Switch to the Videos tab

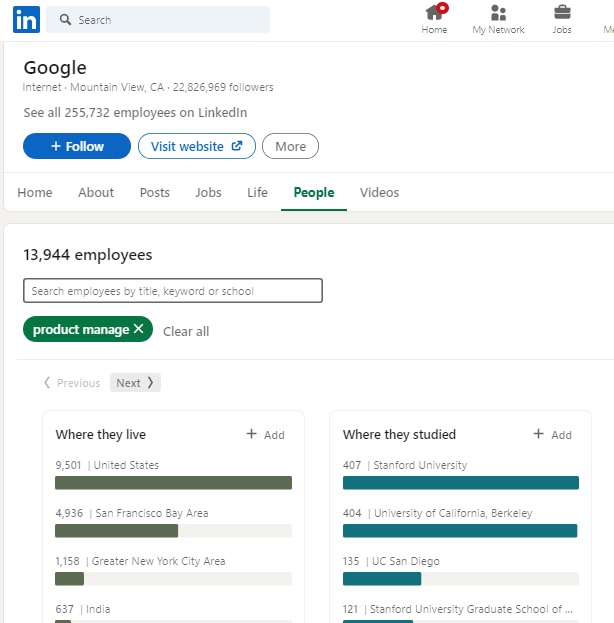pyautogui.click(x=379, y=193)
